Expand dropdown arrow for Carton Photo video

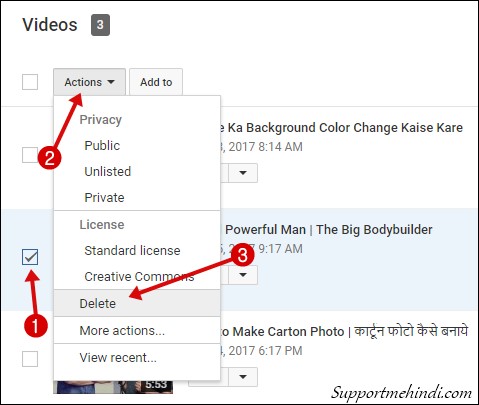[243, 377]
